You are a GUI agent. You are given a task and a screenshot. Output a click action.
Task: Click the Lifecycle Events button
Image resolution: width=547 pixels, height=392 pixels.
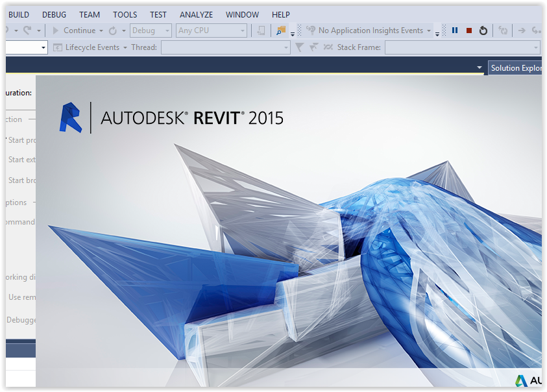pos(86,47)
